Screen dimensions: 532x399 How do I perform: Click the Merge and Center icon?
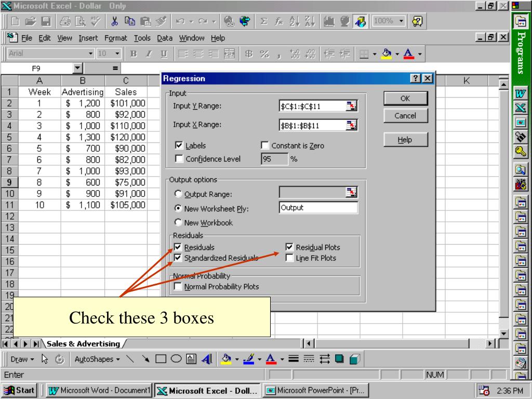[229, 54]
